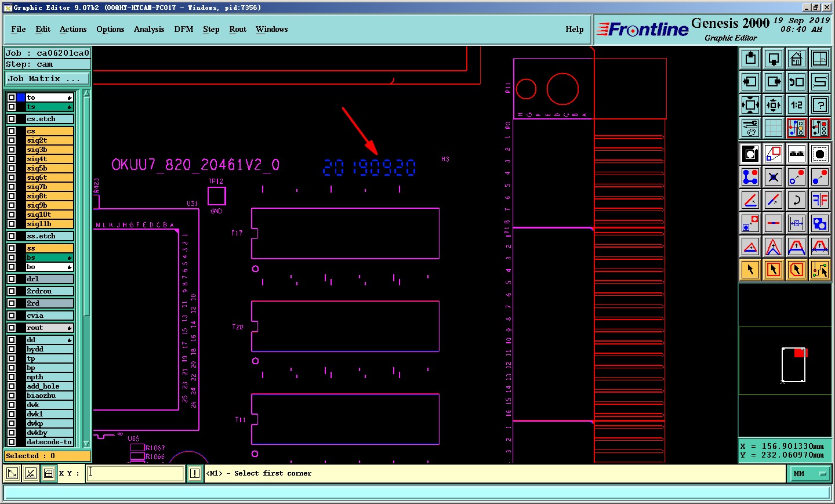835x504 pixels.
Task: Select the highlight feature icon with black dot
Action: pyautogui.click(x=820, y=154)
